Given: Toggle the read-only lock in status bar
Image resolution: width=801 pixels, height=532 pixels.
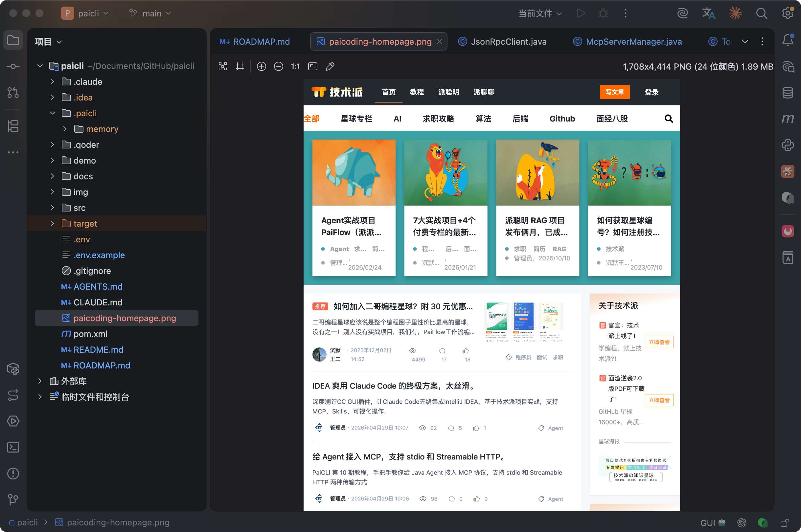Looking at the screenshot, I should pyautogui.click(x=785, y=523).
